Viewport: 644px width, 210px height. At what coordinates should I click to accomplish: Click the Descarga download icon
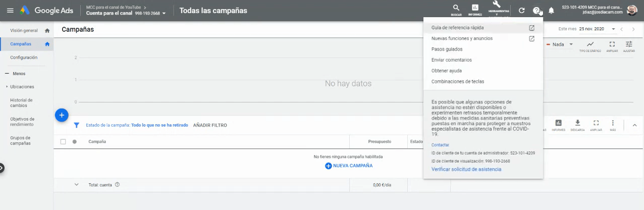[578, 125]
